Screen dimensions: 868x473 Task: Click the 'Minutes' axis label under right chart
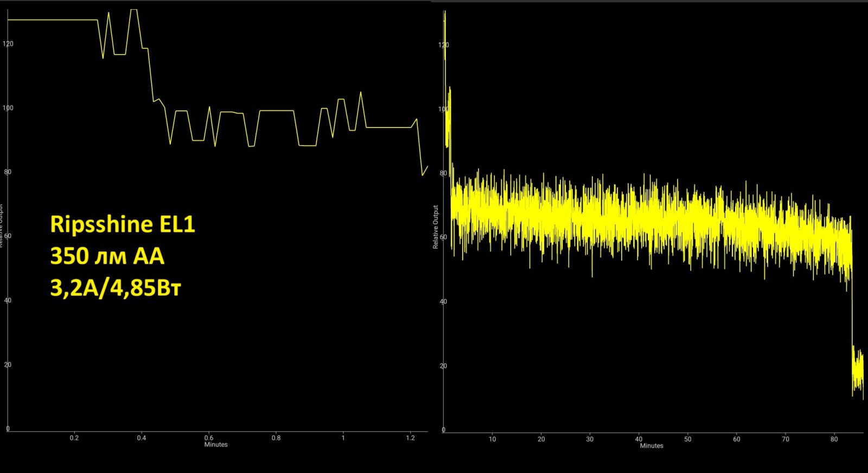[652, 446]
